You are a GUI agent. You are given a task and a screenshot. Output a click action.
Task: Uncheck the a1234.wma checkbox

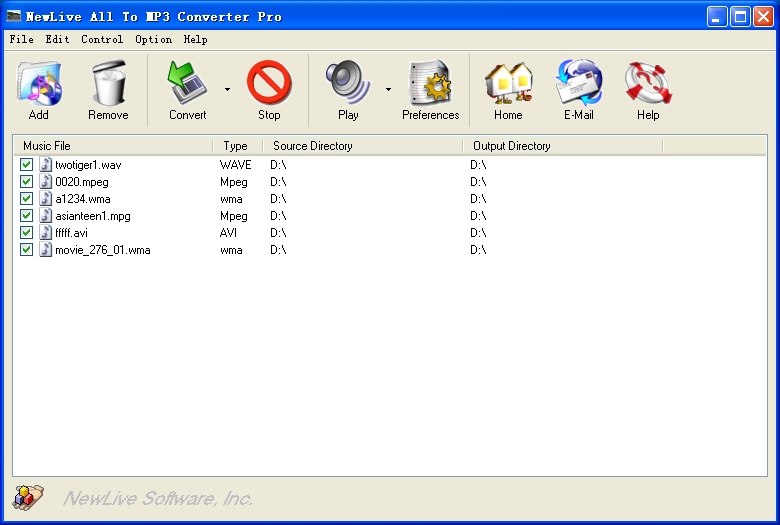tap(26, 198)
